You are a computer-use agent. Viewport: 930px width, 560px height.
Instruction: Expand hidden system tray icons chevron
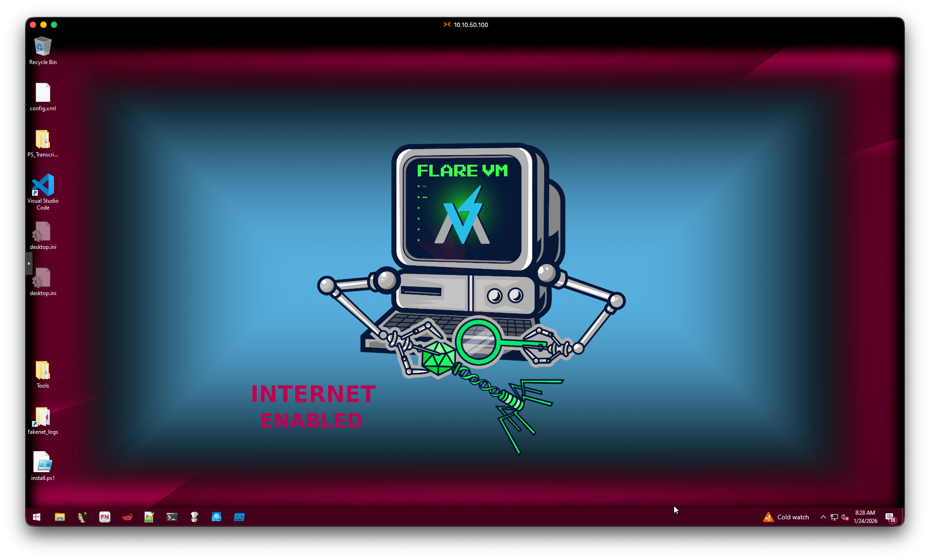[823, 517]
